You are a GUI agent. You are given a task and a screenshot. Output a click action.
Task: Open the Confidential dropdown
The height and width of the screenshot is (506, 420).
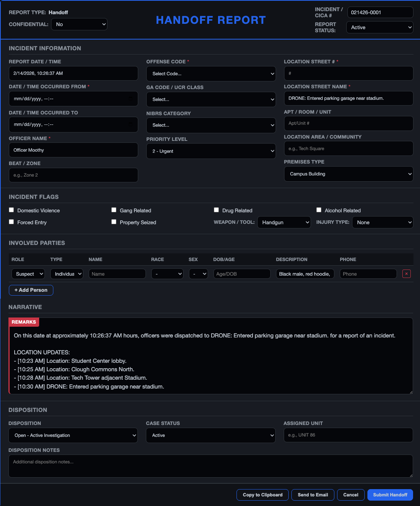(x=79, y=24)
